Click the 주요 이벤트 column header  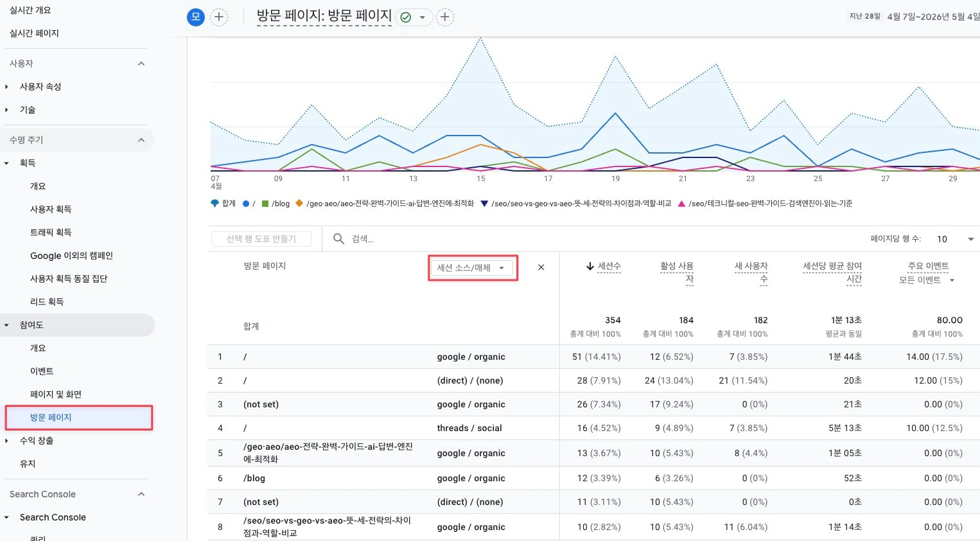(928, 266)
